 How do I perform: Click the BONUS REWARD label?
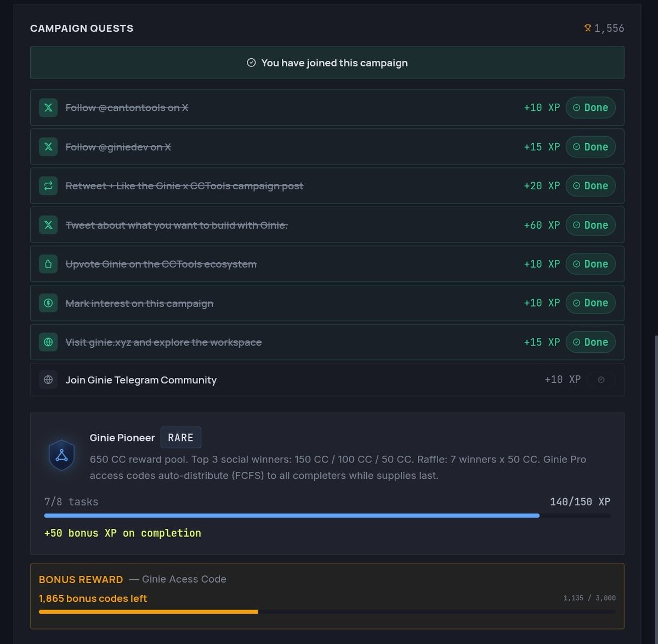(x=81, y=579)
